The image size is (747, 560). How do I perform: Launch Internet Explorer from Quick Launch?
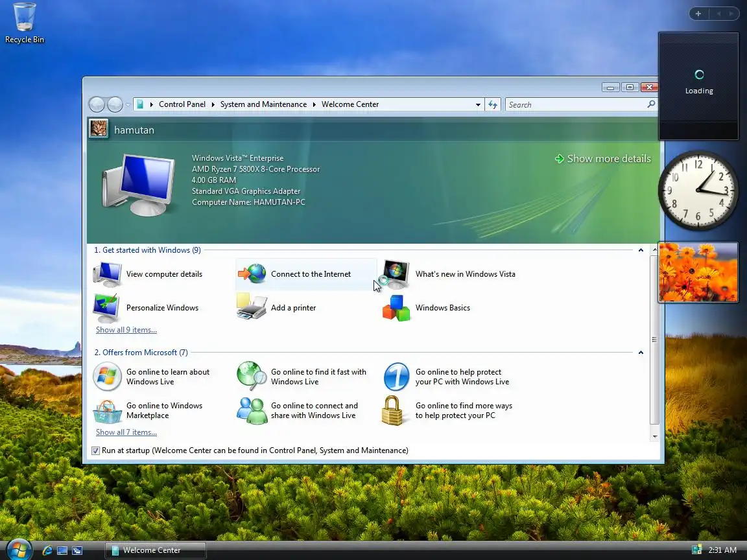pos(47,550)
